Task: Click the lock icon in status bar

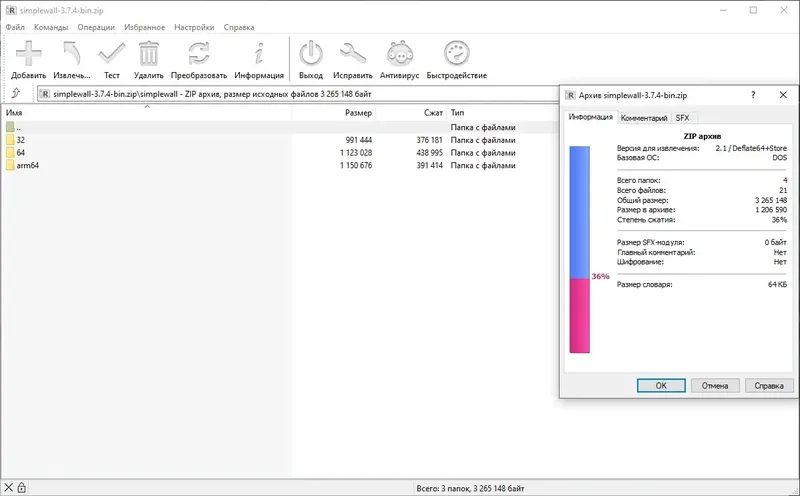Action: click(x=21, y=488)
